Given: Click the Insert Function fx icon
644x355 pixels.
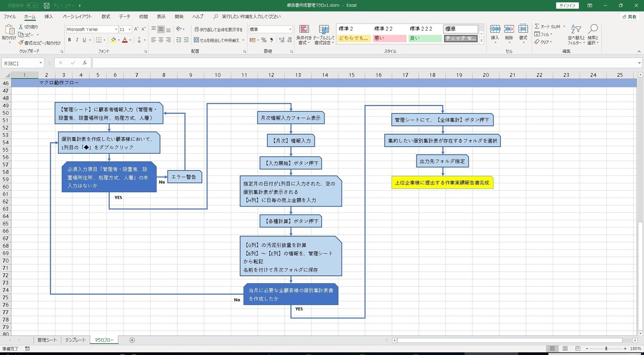Looking at the screenshot, I should tap(84, 63).
